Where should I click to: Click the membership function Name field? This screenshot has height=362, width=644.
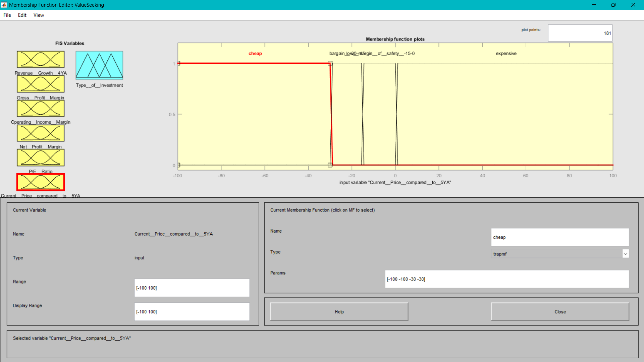pos(559,237)
